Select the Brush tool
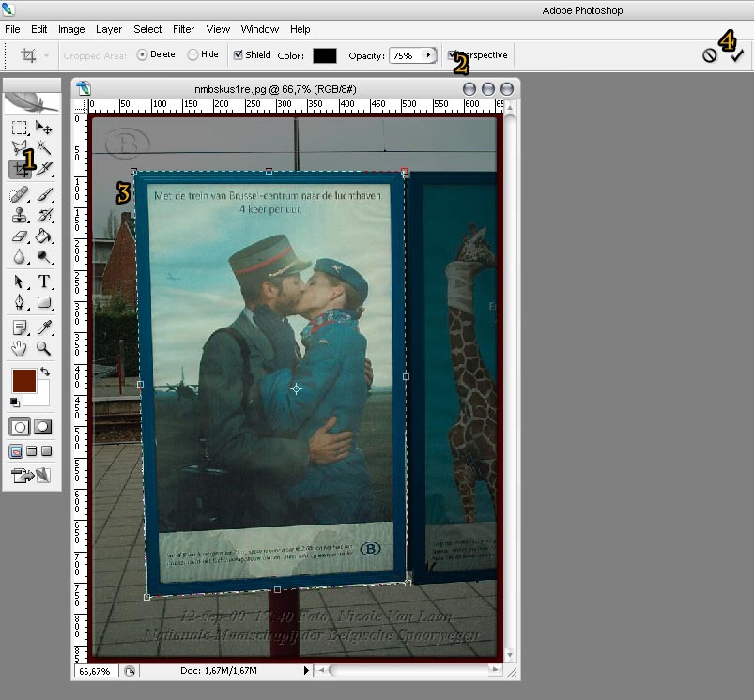Image resolution: width=754 pixels, height=700 pixels. click(44, 194)
